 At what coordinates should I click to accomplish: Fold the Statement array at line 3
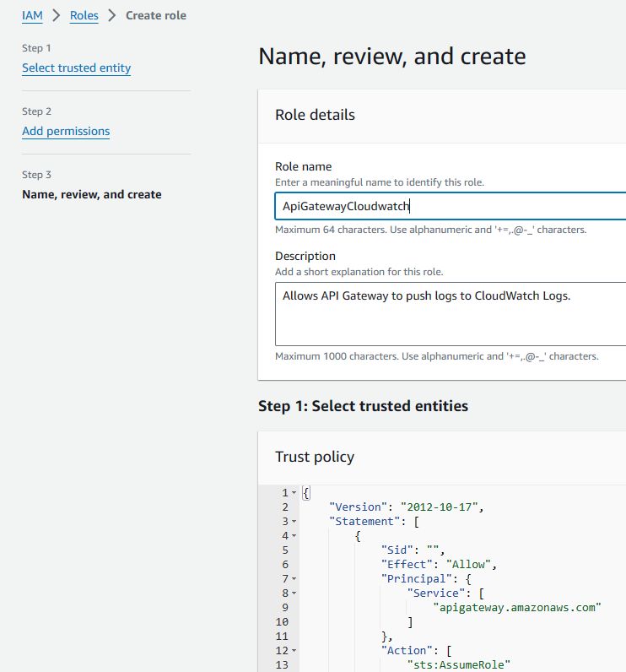[x=294, y=521]
